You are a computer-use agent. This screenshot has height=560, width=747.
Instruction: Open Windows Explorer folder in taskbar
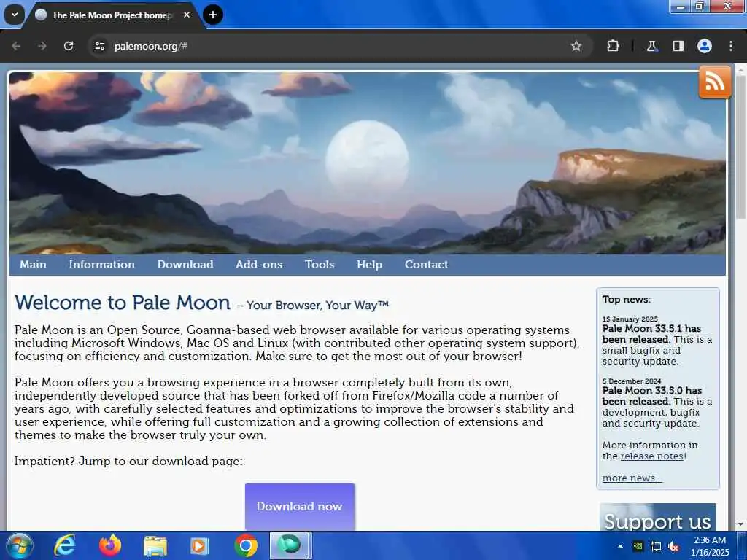coord(155,545)
